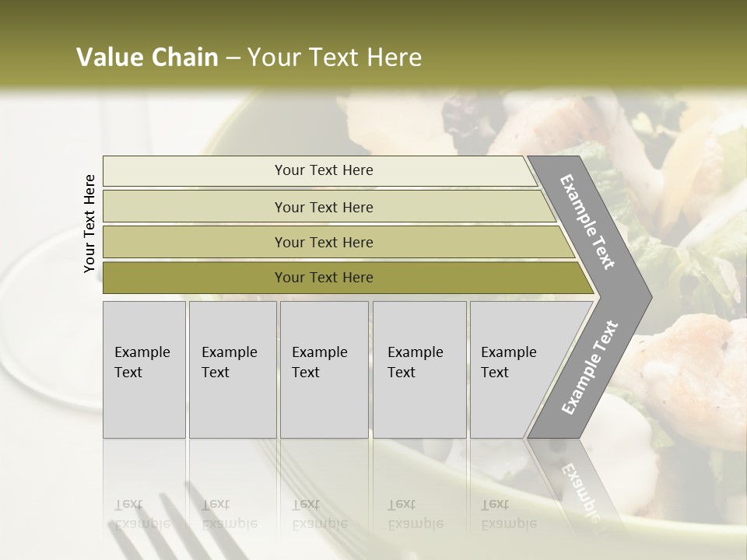Viewport: 747px width, 560px height.
Task: Click the lower 'Example Text' on chevron arrow
Action: click(590, 368)
